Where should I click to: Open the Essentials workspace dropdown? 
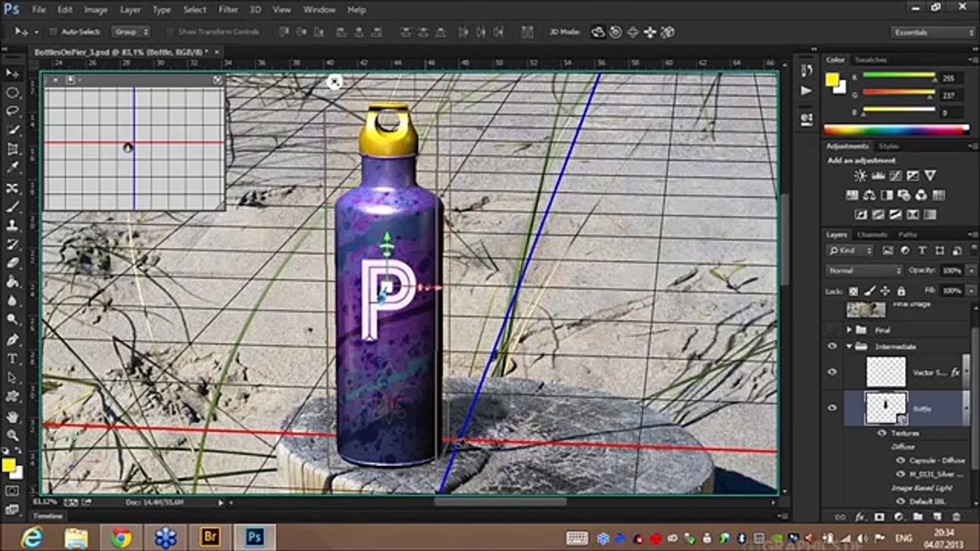pos(933,32)
